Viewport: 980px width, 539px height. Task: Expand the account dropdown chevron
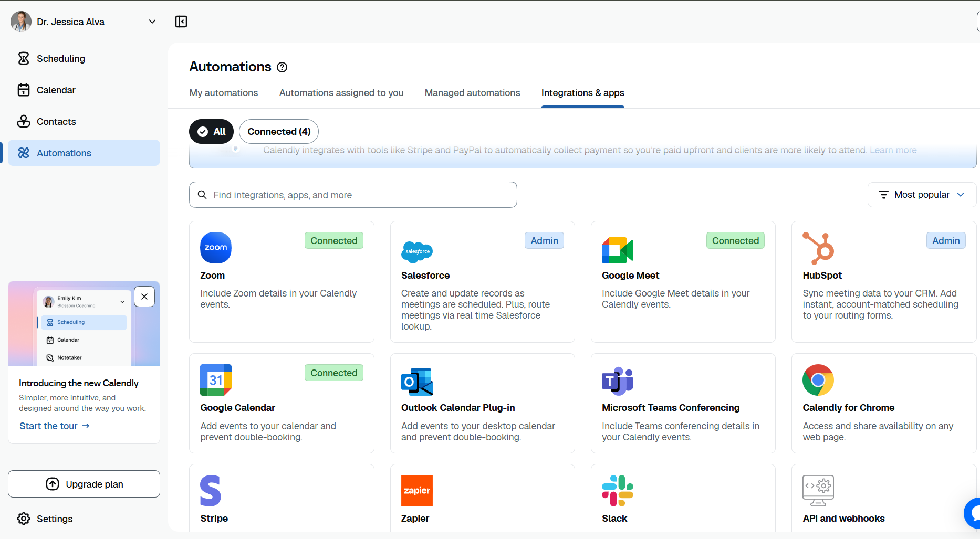152,22
